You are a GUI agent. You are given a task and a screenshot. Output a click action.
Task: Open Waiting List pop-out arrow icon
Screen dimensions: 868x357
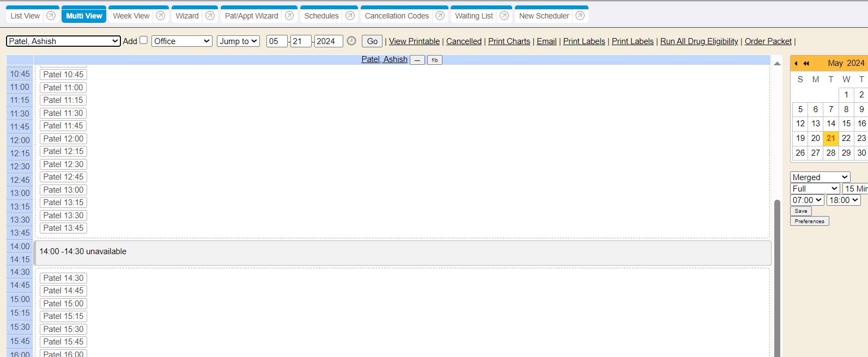pyautogui.click(x=504, y=16)
